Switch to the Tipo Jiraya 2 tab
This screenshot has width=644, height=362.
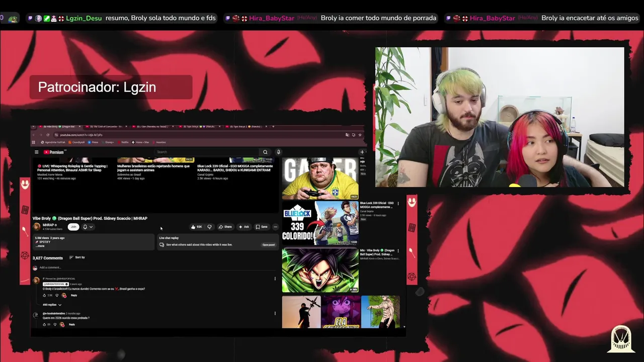click(246, 126)
